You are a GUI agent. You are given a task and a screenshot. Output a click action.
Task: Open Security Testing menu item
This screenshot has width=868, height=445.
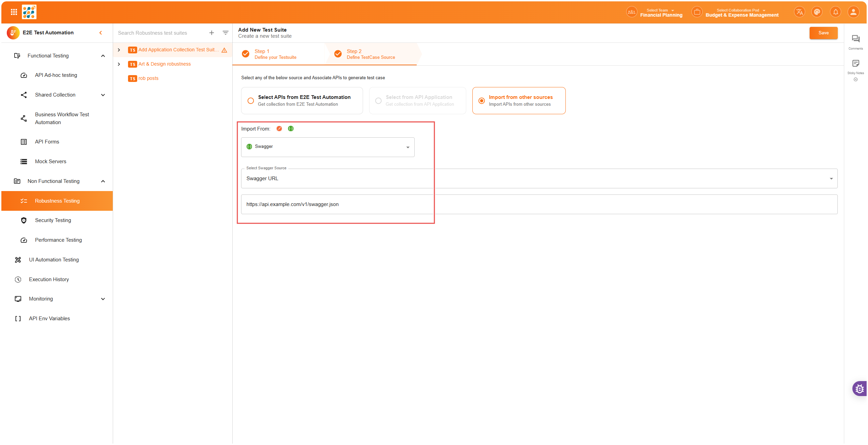(x=53, y=220)
